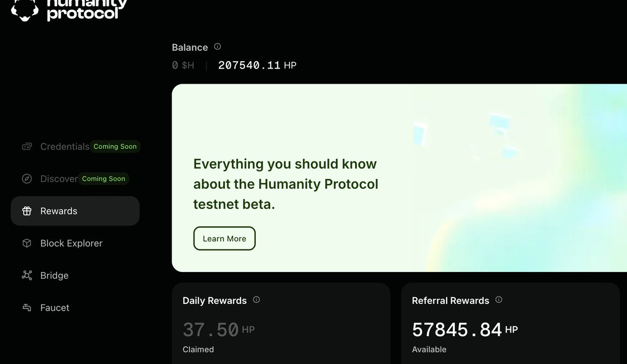
Task: Click the Bridge network icon
Action: click(x=27, y=275)
